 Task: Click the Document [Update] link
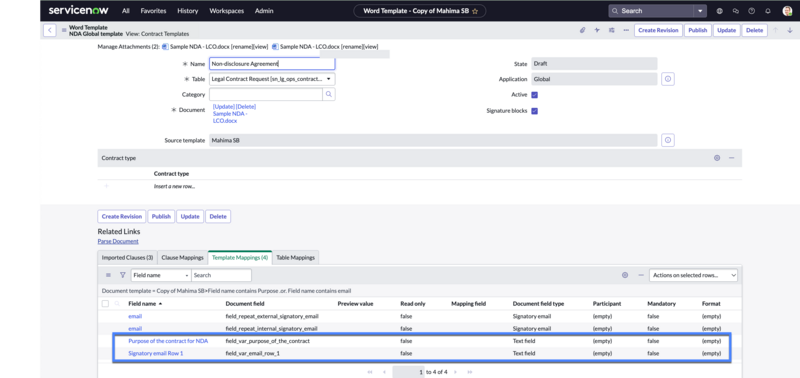[223, 107]
